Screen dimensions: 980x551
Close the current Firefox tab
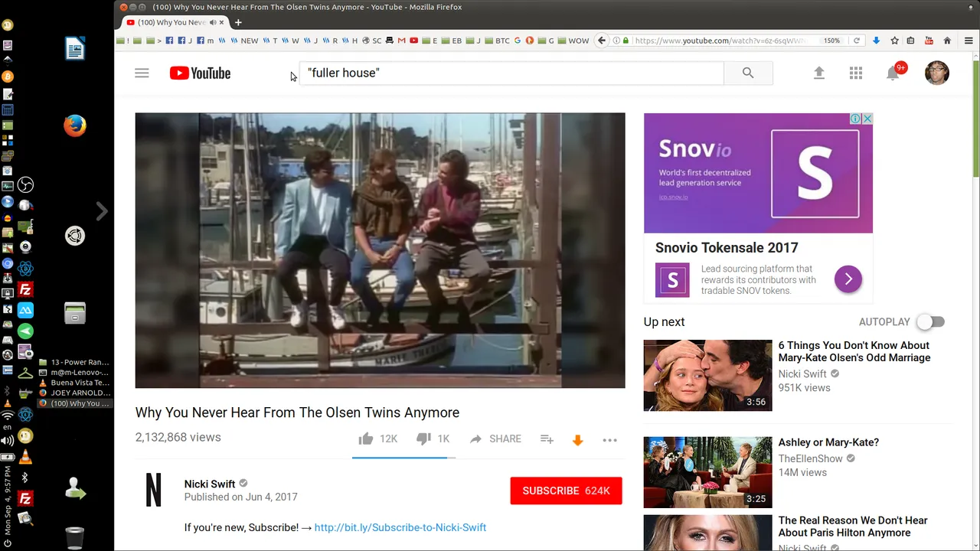(222, 22)
